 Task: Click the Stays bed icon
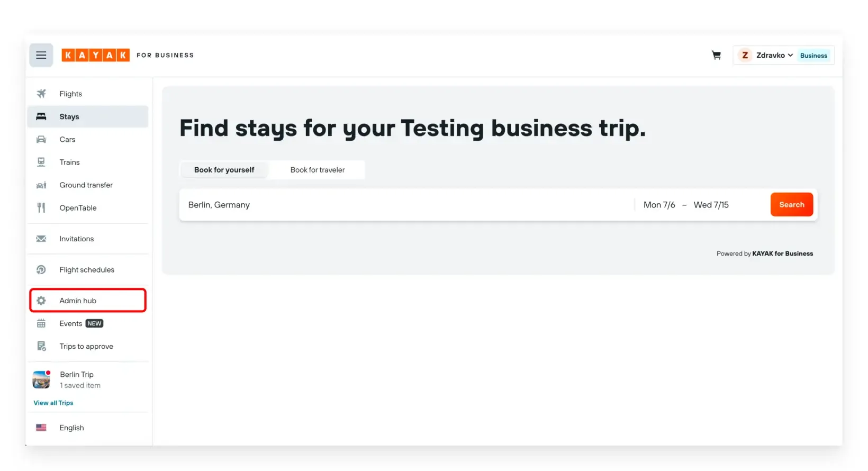point(41,116)
